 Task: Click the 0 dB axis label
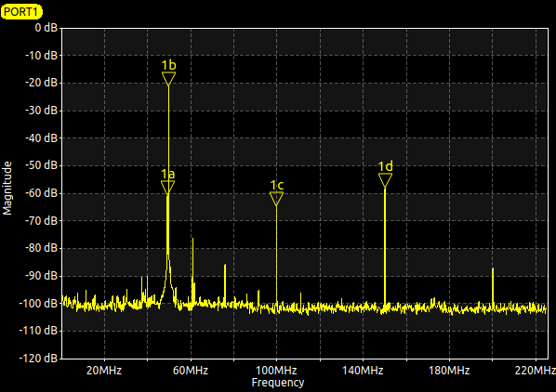tap(46, 28)
